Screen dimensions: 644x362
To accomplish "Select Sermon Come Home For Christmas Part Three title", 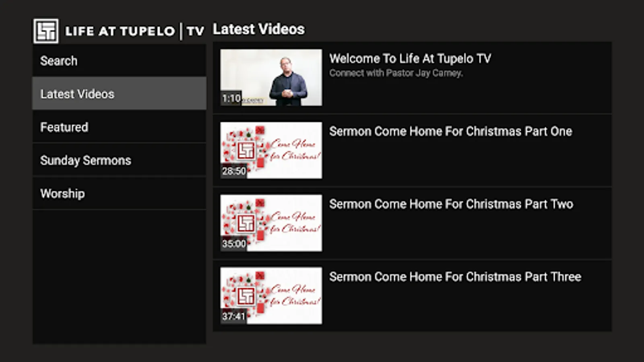I will point(455,277).
